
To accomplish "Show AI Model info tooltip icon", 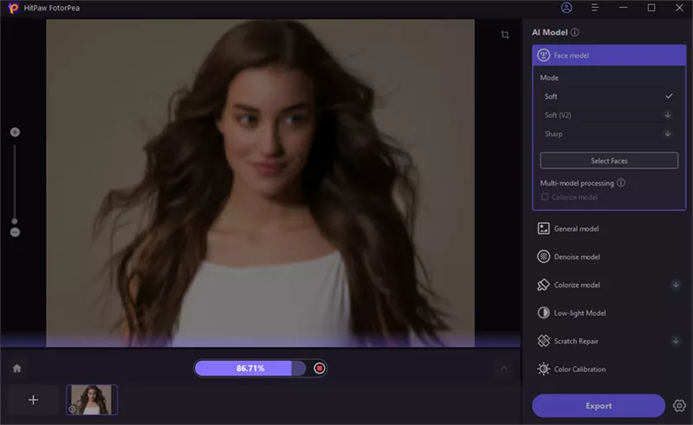I will 575,32.
